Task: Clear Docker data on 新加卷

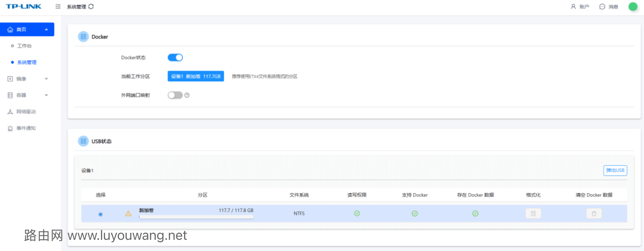Action: (x=594, y=213)
